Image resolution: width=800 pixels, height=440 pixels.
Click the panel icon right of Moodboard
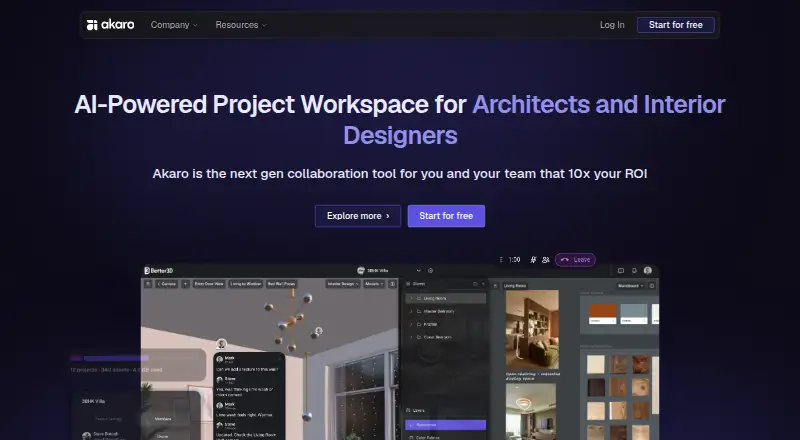point(652,286)
